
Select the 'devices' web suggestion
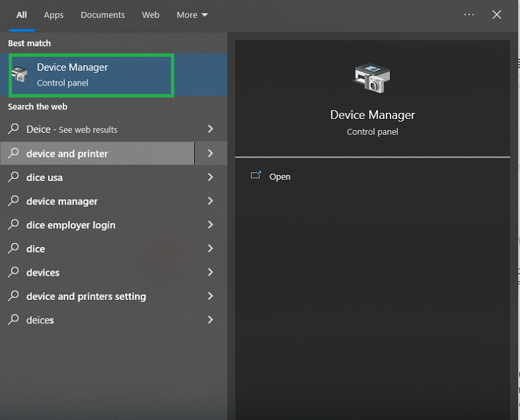[97, 272]
